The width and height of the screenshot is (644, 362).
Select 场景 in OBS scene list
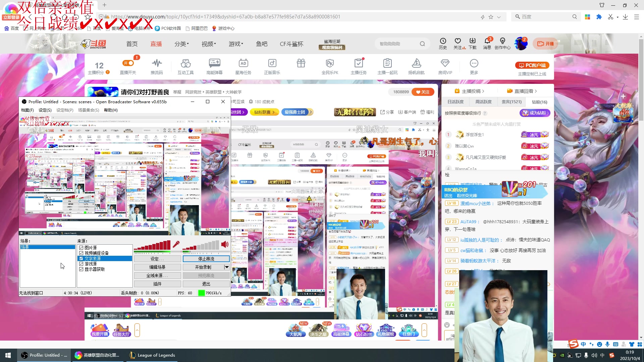tap(48, 247)
